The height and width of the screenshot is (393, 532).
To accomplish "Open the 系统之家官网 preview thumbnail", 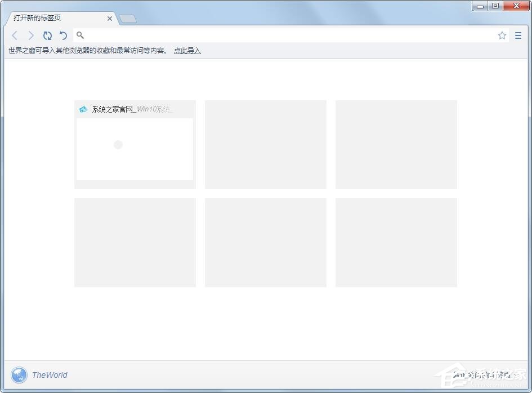I will coord(135,149).
